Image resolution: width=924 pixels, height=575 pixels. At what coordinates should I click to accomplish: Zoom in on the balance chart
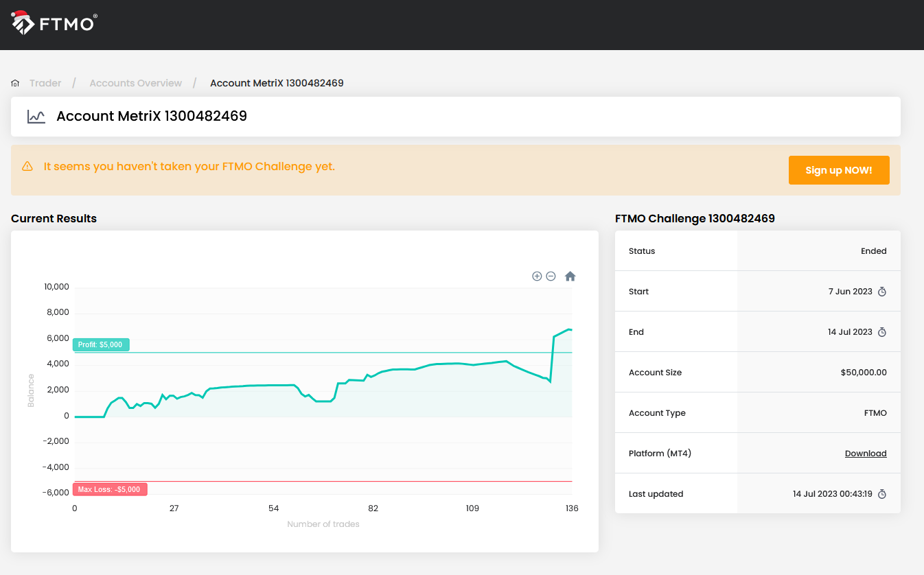click(x=537, y=276)
